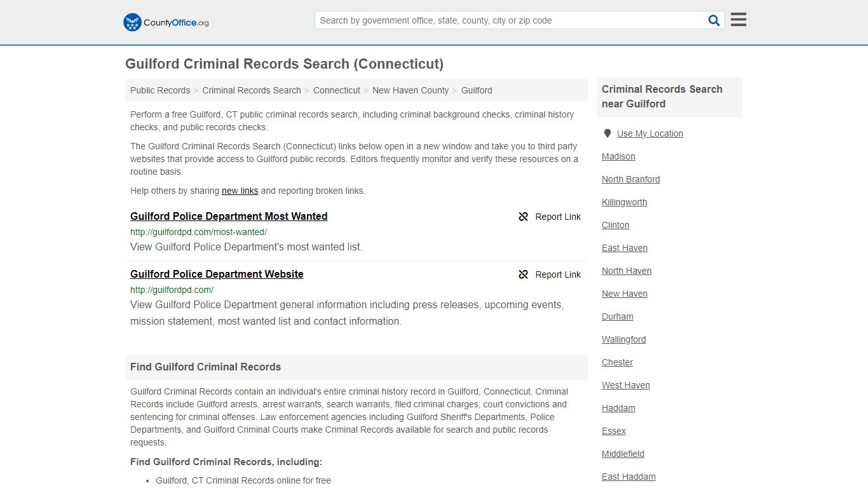
Task: Click 'View Guilford Police Department's most wanted list.' text
Action: [x=247, y=247]
